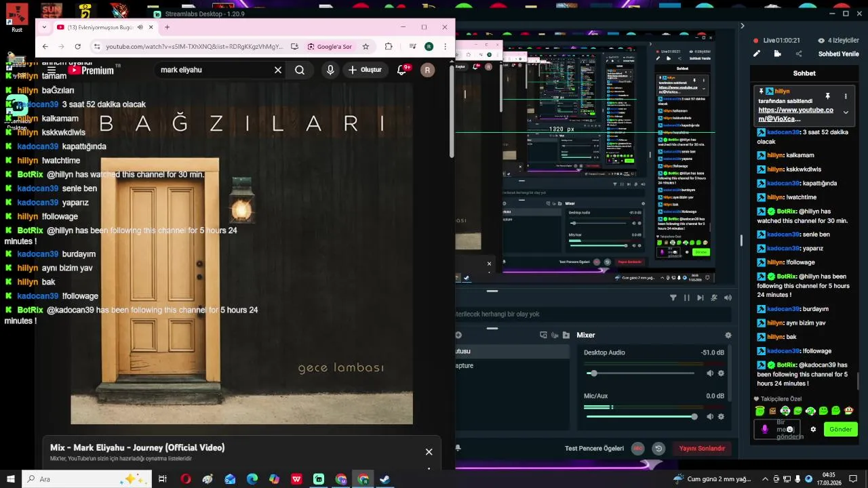
Task: Click Test Pencere Ögeleri
Action: click(594, 448)
